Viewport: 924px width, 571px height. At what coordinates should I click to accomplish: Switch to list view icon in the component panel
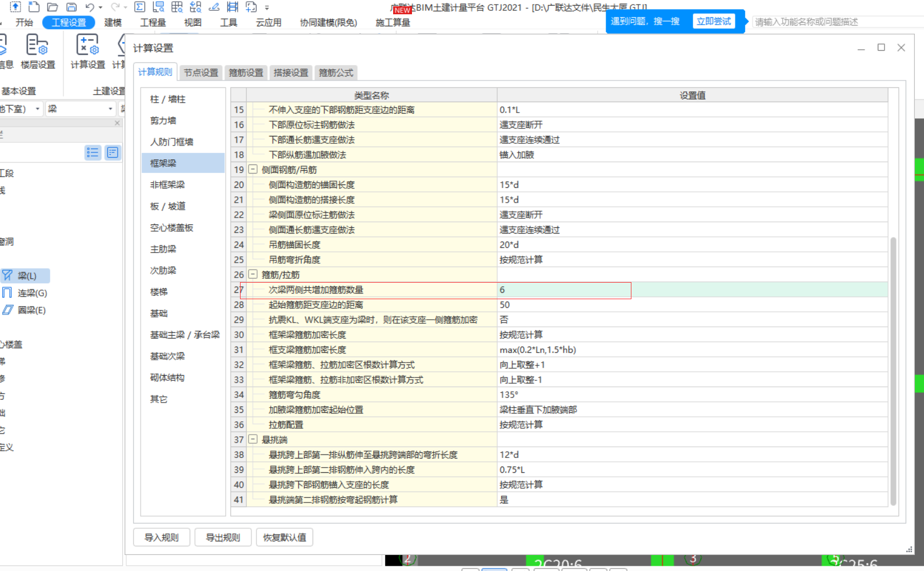(93, 152)
